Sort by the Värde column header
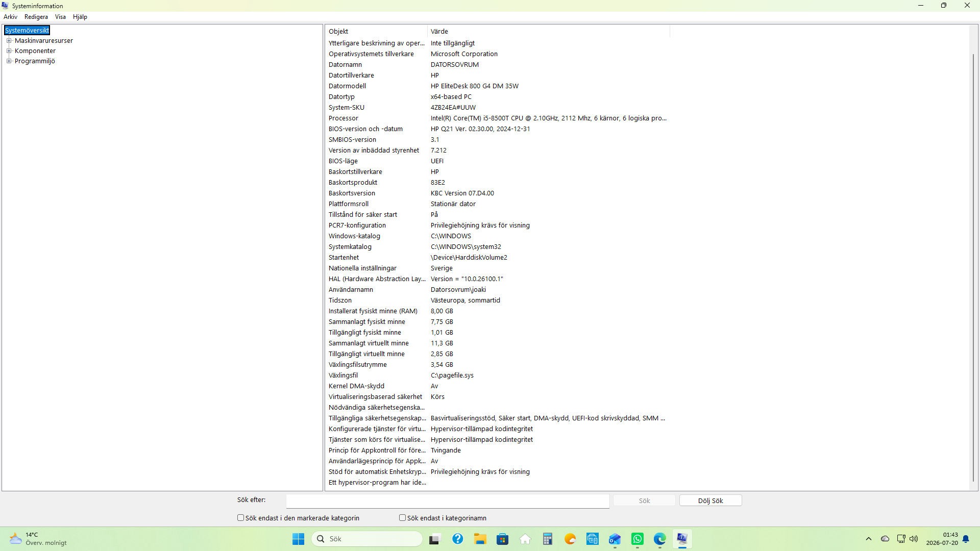 coord(549,31)
